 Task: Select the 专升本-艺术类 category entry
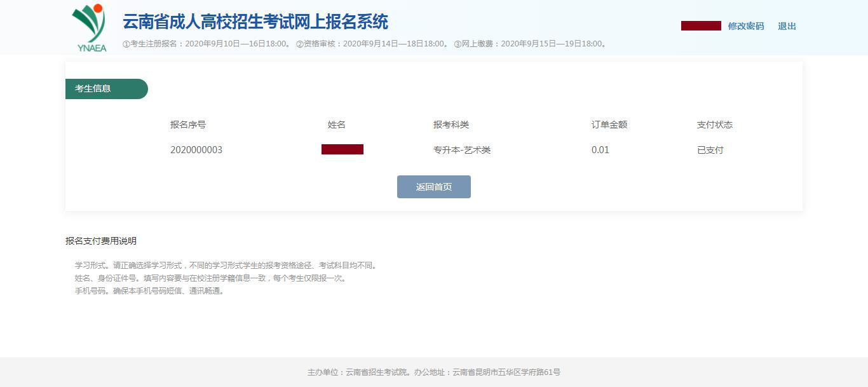click(462, 150)
